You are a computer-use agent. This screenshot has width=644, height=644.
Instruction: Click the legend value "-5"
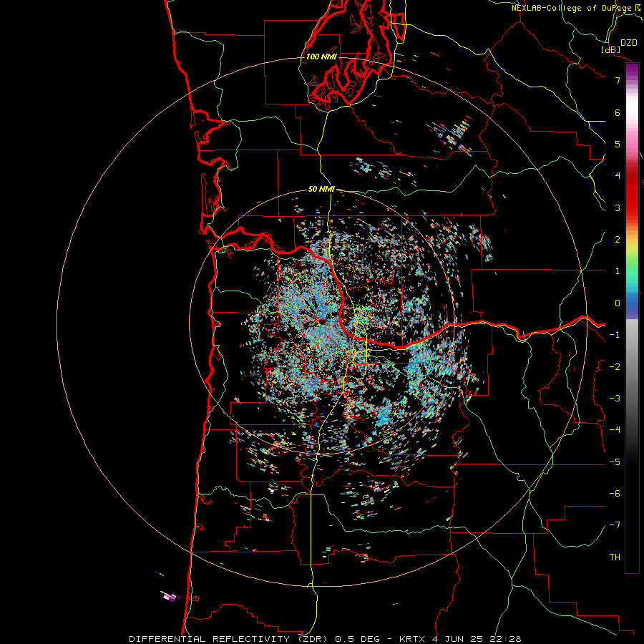click(x=615, y=462)
